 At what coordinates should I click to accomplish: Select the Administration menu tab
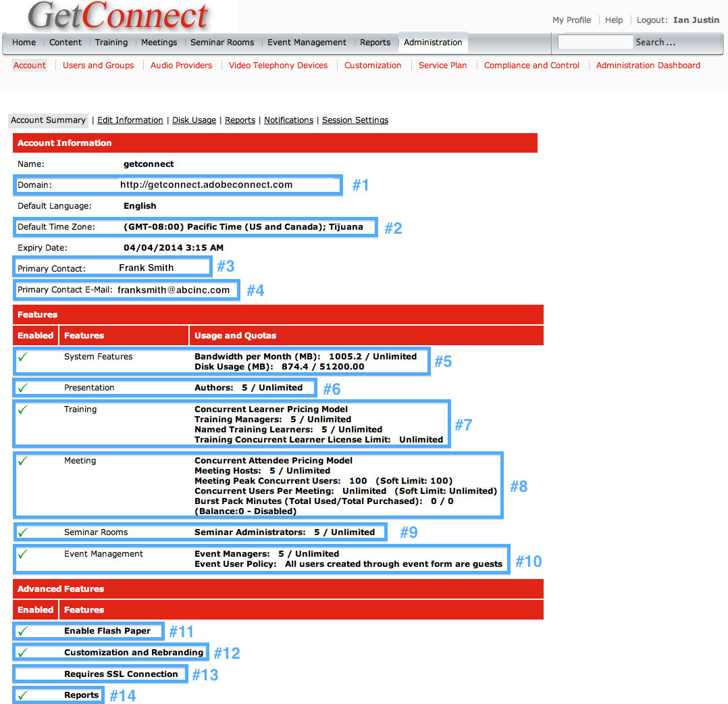coord(433,43)
